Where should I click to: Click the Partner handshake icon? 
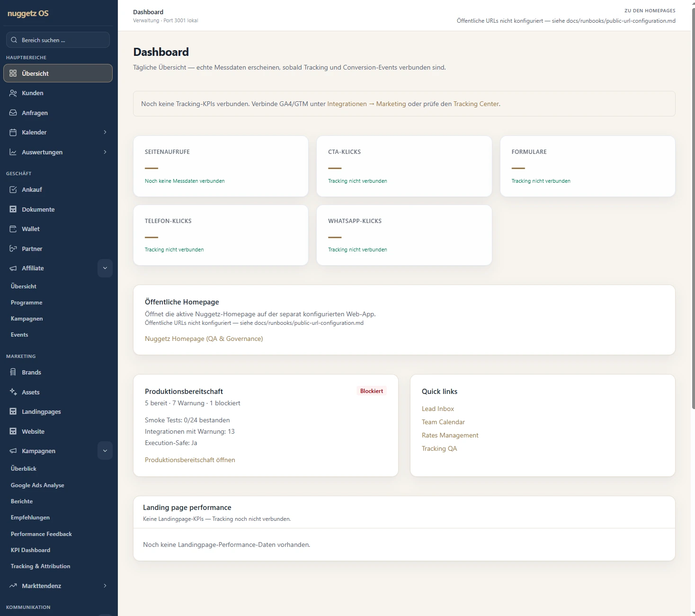(13, 249)
